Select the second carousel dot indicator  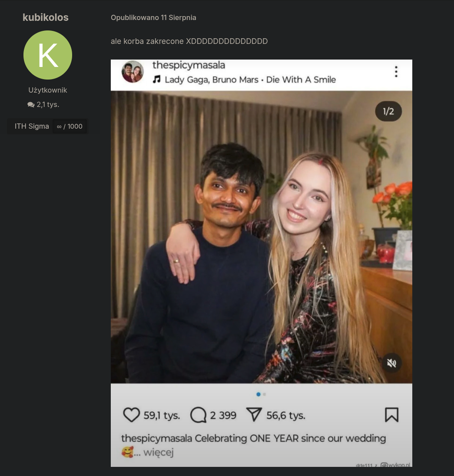click(264, 394)
